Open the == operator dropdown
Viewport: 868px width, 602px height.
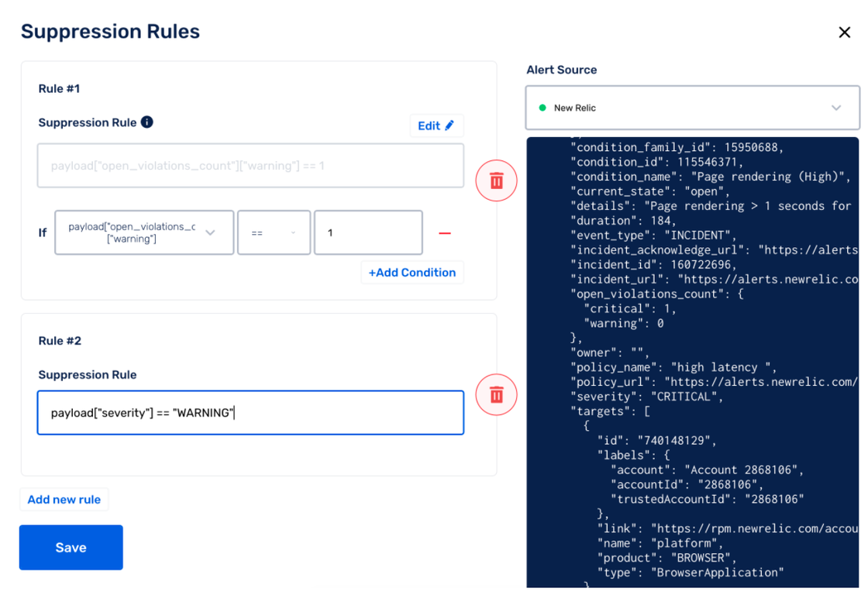(x=274, y=232)
